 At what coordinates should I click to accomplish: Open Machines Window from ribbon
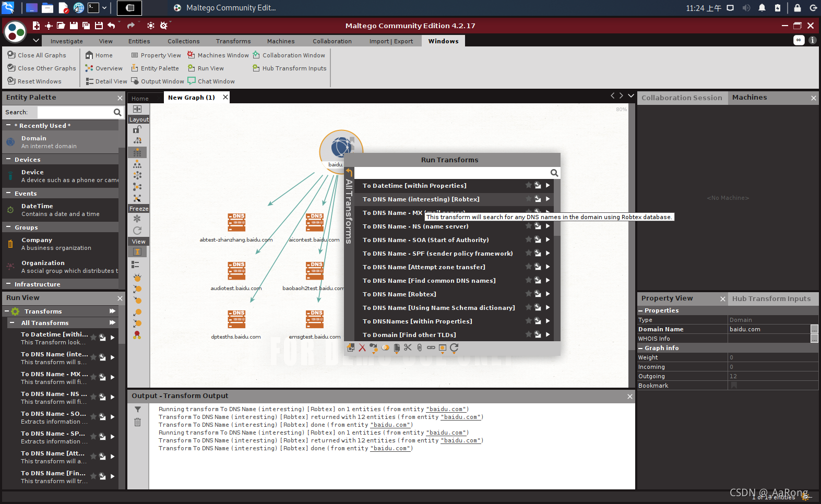click(218, 55)
